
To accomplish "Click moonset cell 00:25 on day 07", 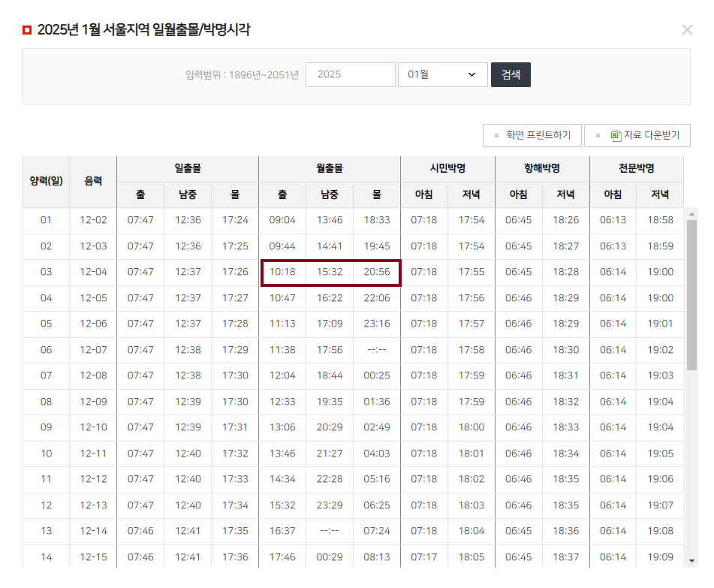I will click(x=377, y=375).
